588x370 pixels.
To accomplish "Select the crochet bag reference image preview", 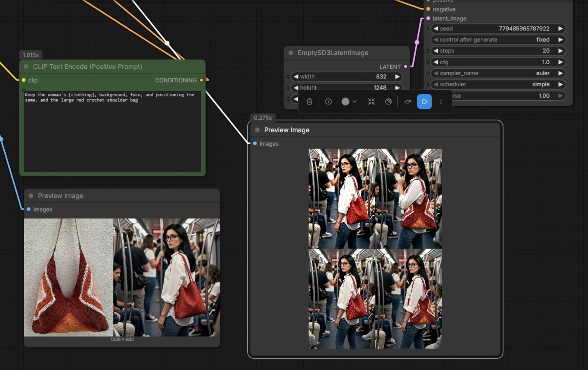I will [x=69, y=277].
